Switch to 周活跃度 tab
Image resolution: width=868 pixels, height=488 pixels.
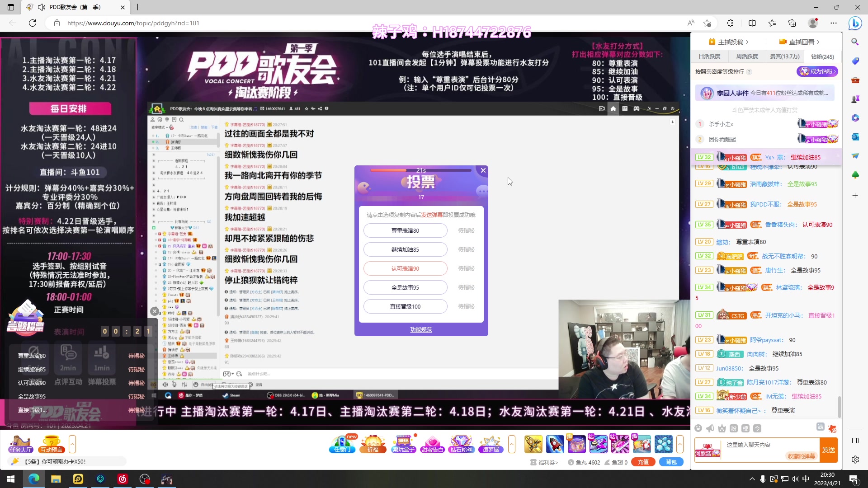click(x=747, y=56)
